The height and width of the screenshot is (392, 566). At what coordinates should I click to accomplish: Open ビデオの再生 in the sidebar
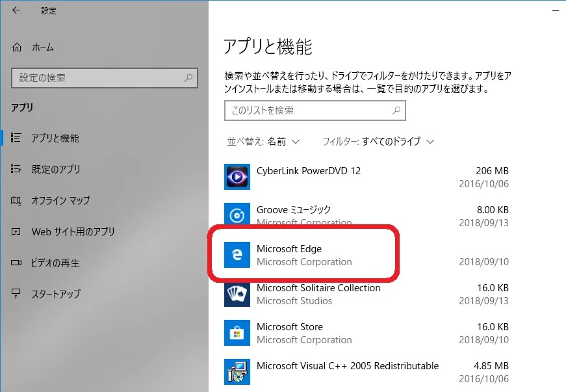click(x=55, y=263)
